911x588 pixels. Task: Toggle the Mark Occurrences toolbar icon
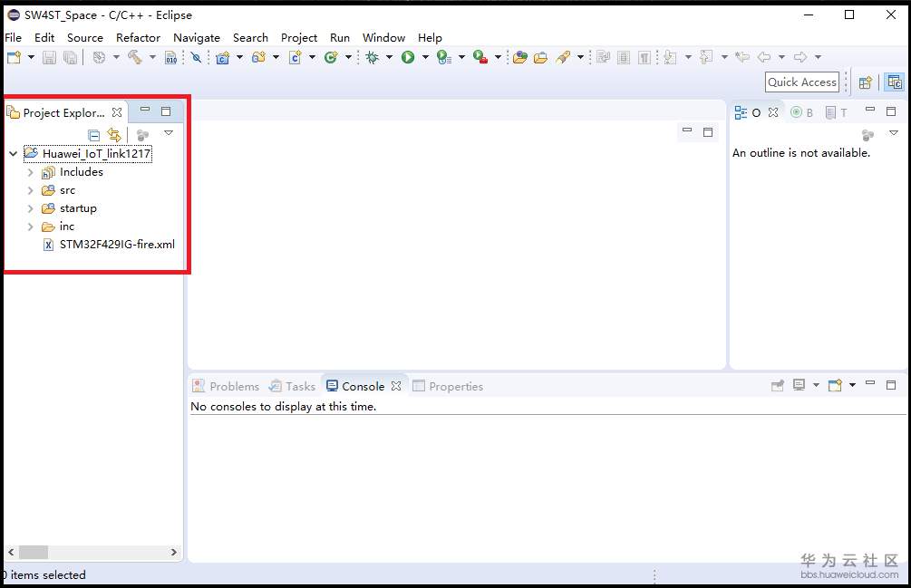(x=603, y=57)
